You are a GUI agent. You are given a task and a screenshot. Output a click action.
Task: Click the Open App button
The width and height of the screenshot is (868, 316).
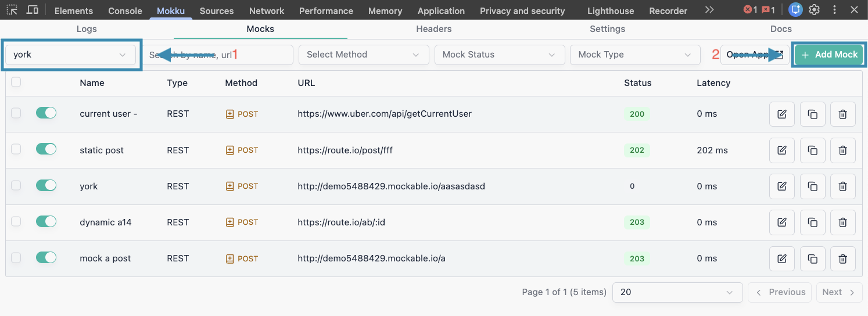[x=755, y=55]
